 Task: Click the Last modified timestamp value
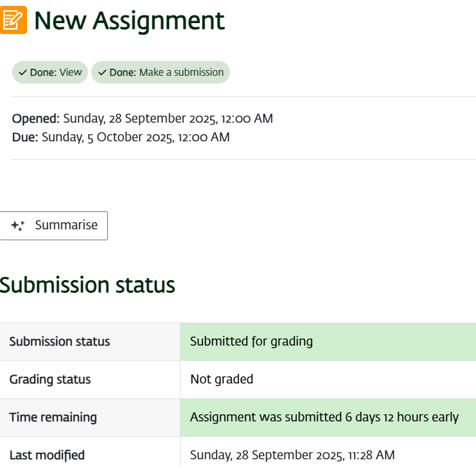(292, 455)
